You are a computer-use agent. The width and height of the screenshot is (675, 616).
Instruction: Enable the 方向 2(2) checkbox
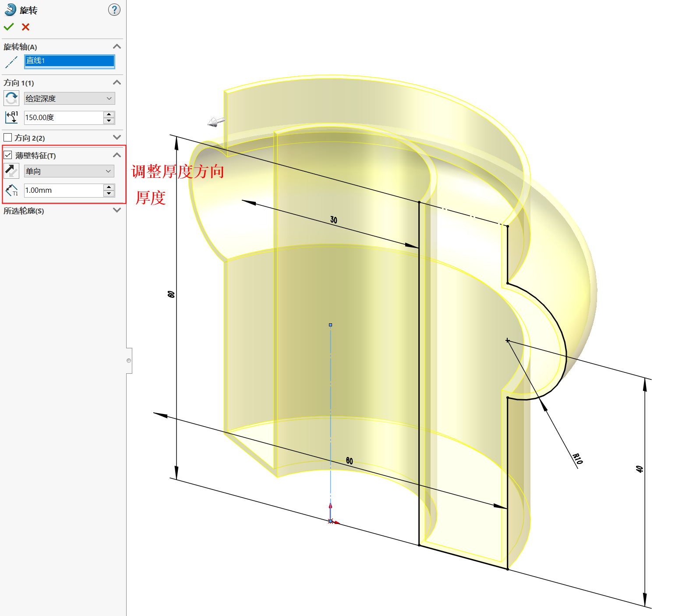[x=7, y=137]
